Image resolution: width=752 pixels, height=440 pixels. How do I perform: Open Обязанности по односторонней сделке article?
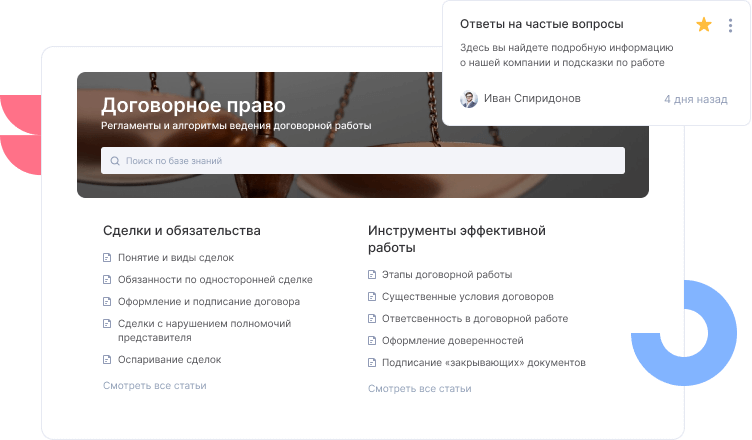click(x=214, y=280)
